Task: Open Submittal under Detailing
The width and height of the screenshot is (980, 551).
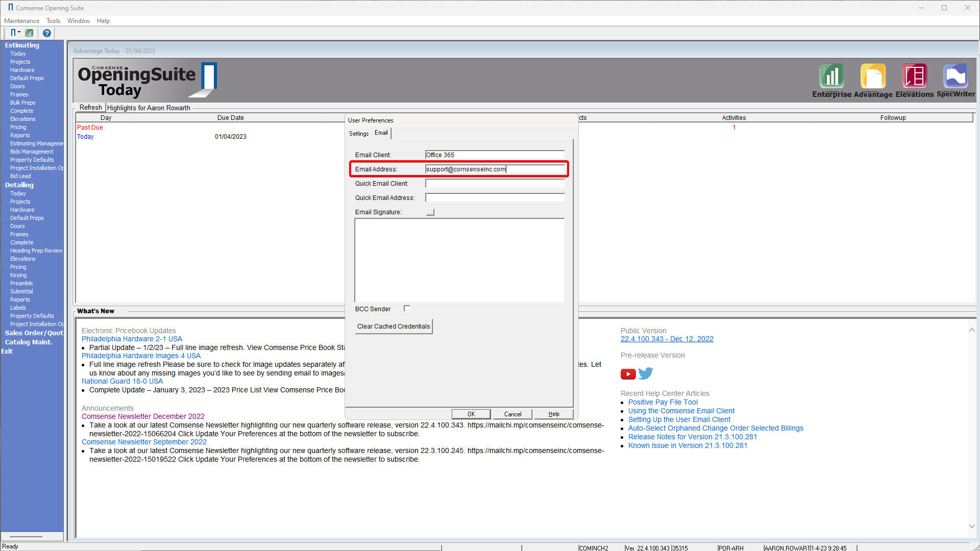Action: [21, 291]
